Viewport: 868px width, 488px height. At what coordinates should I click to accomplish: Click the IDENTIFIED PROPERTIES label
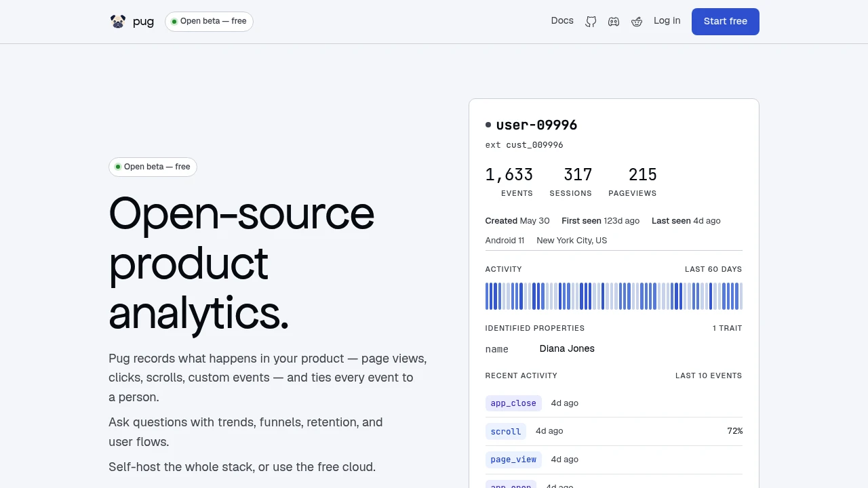534,328
